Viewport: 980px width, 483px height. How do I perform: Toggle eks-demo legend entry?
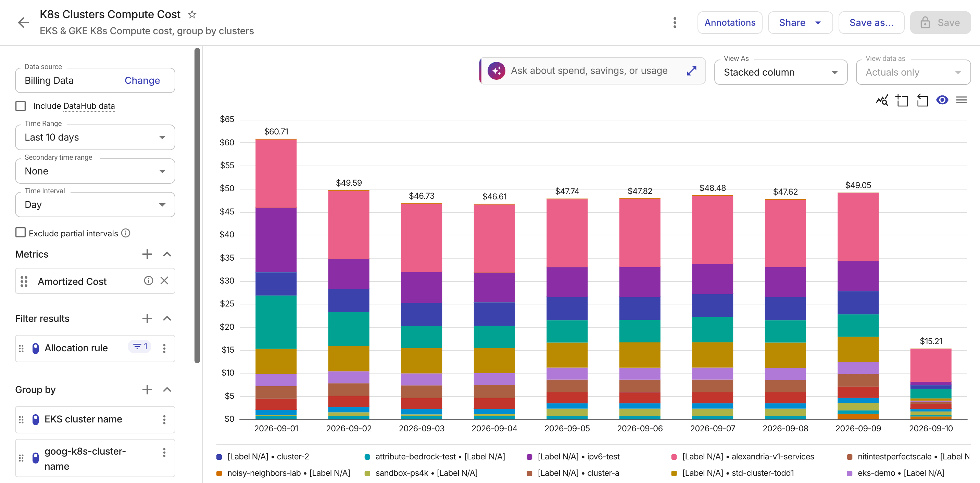point(895,473)
